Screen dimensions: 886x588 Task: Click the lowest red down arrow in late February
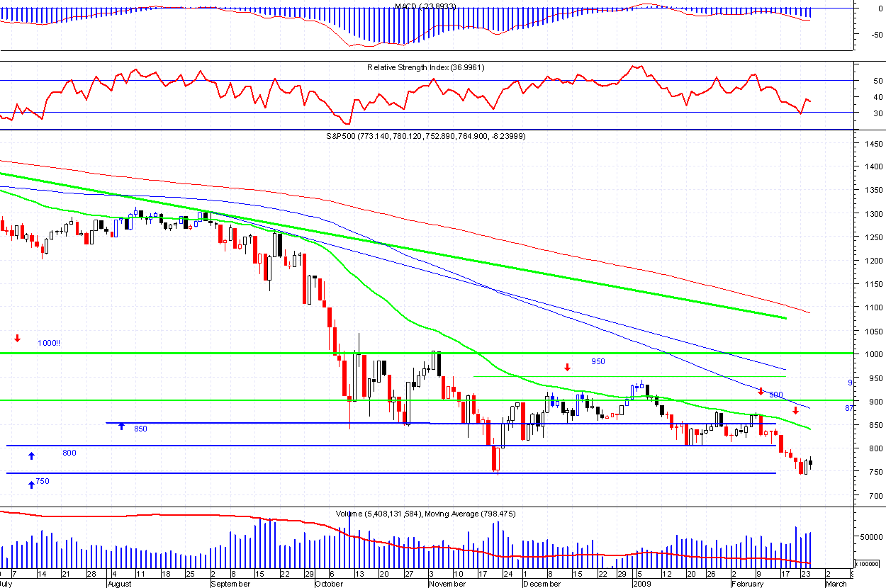pos(795,410)
